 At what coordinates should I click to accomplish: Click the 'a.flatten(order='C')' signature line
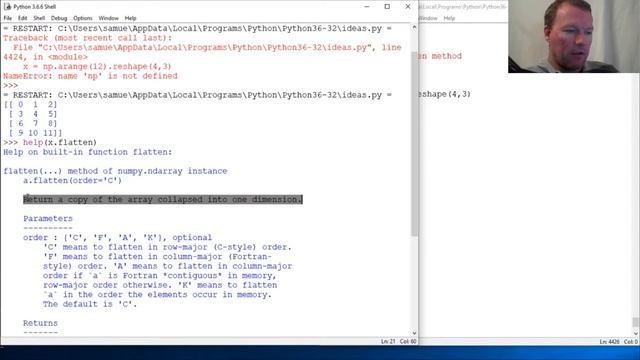pyautogui.click(x=72, y=180)
